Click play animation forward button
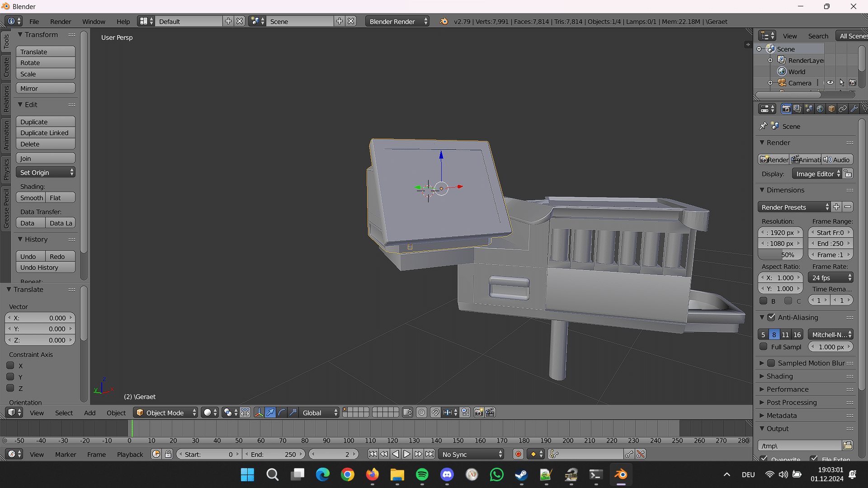 tap(407, 454)
